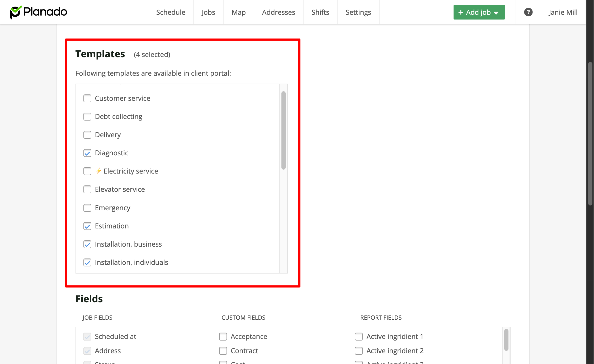The width and height of the screenshot is (594, 364).
Task: Click the plus icon on Add job
Action: (461, 12)
